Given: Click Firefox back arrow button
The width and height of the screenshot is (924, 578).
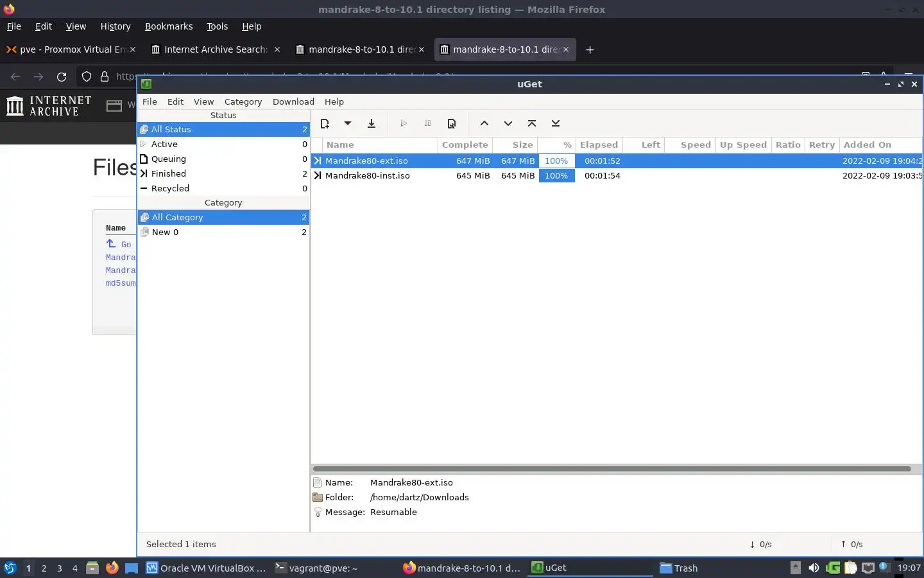Looking at the screenshot, I should (15, 76).
